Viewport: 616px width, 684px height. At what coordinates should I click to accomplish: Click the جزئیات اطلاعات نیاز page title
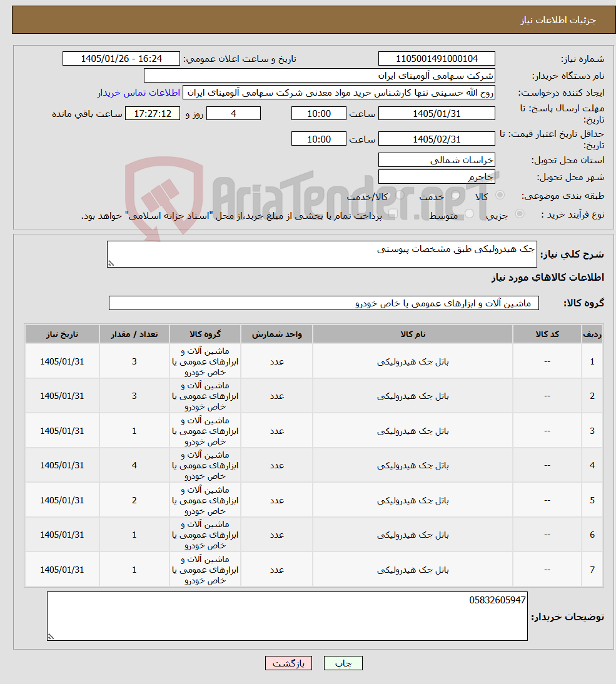[x=558, y=20]
